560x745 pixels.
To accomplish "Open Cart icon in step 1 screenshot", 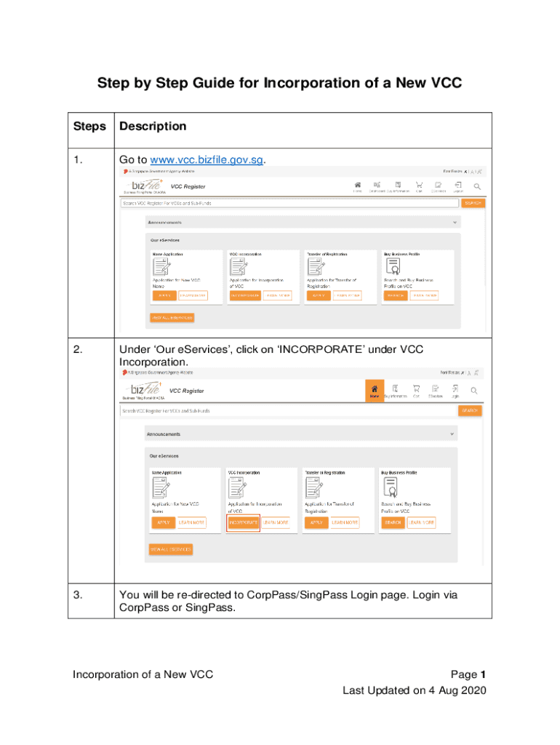I will click(x=419, y=186).
